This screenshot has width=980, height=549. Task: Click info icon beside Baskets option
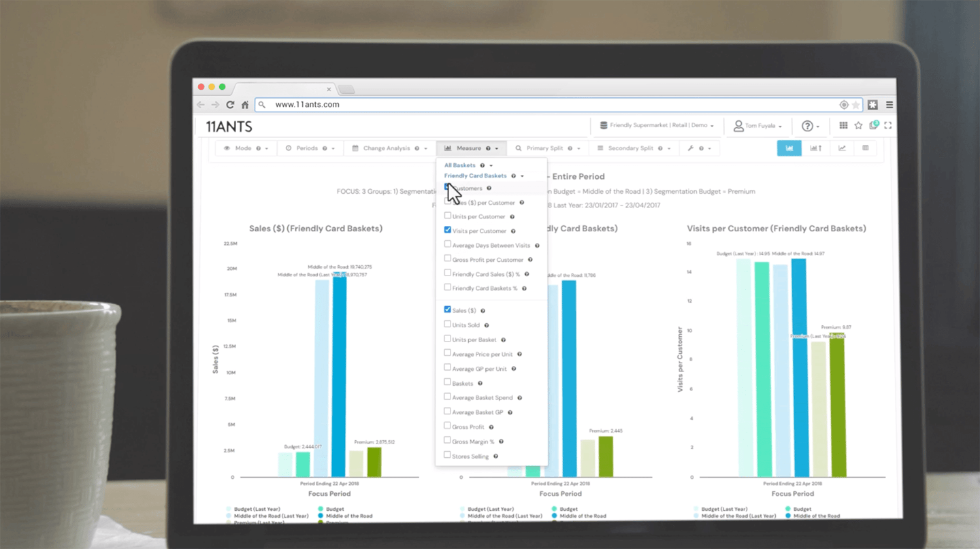(x=480, y=384)
